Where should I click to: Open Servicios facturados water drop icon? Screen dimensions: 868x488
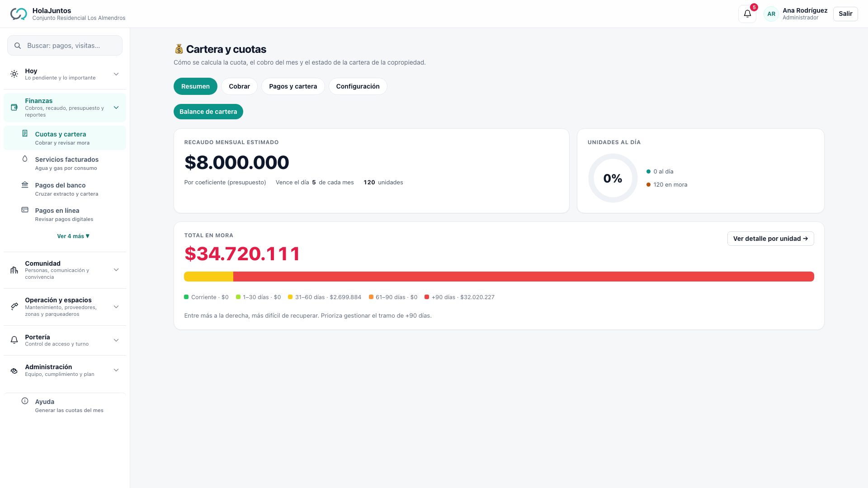25,159
